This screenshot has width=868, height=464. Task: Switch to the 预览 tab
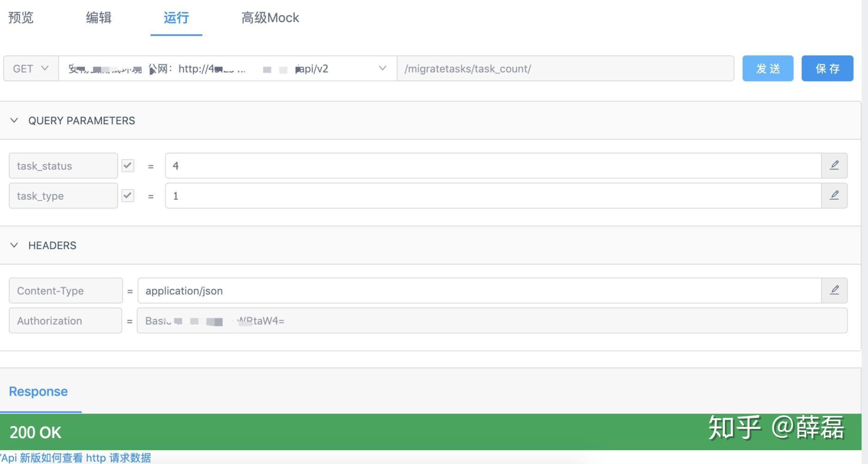[21, 18]
